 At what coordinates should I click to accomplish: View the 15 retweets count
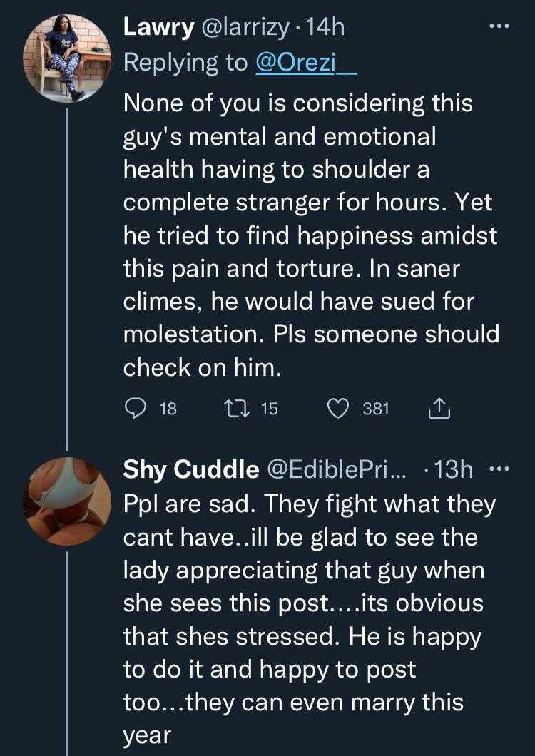click(268, 409)
